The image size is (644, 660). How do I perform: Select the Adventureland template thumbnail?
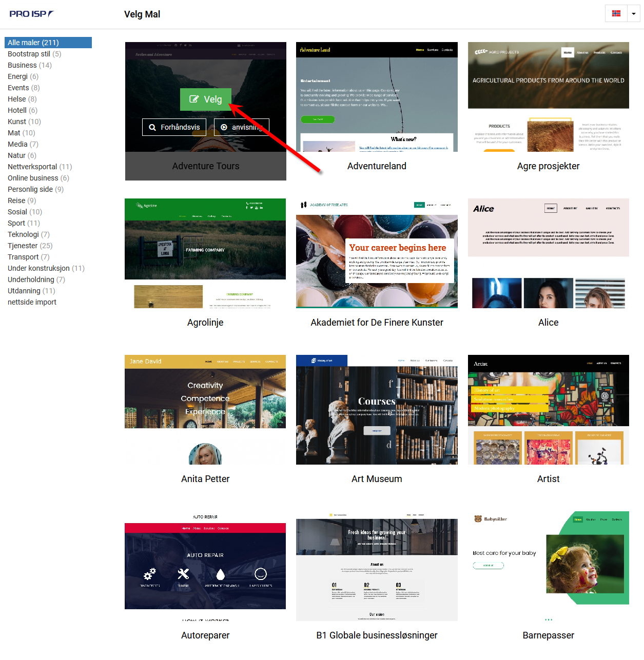pyautogui.click(x=377, y=97)
